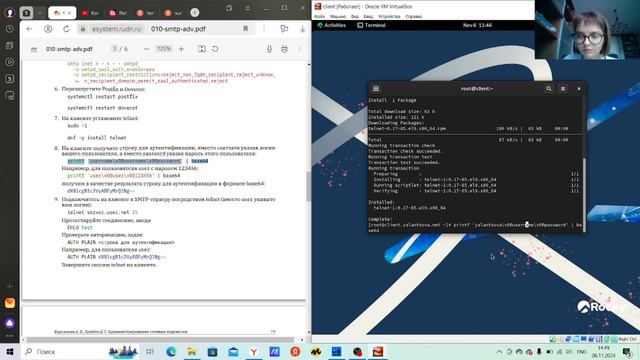The height and width of the screenshot is (360, 640).
Task: Zoom out the PDF with minus button
Action: 146,49
